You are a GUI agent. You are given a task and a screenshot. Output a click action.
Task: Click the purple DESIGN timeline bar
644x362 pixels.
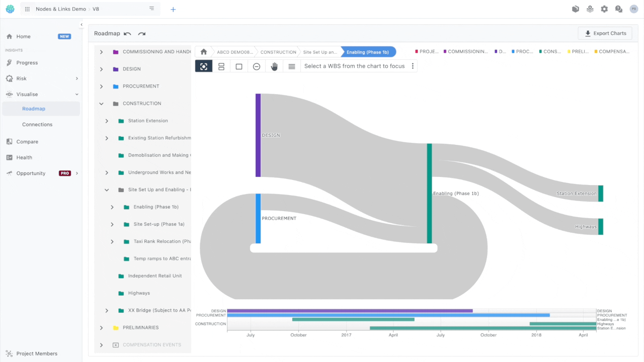pyautogui.click(x=350, y=311)
